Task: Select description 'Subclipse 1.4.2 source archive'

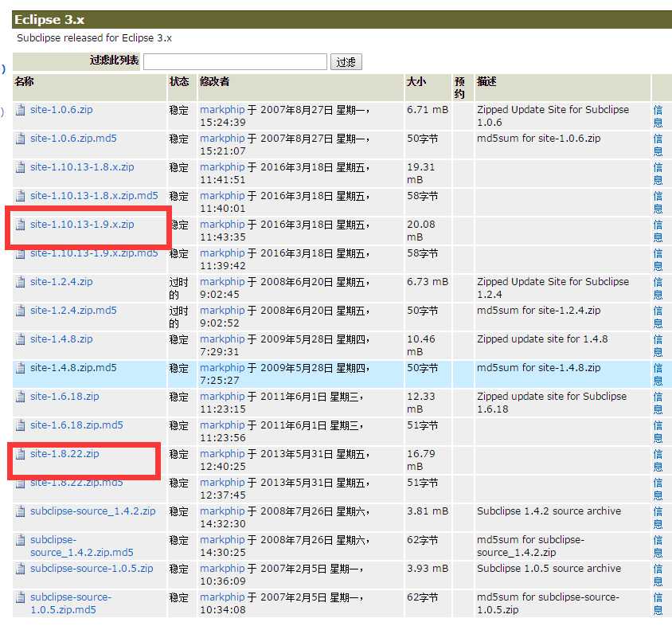Action: pos(549,511)
